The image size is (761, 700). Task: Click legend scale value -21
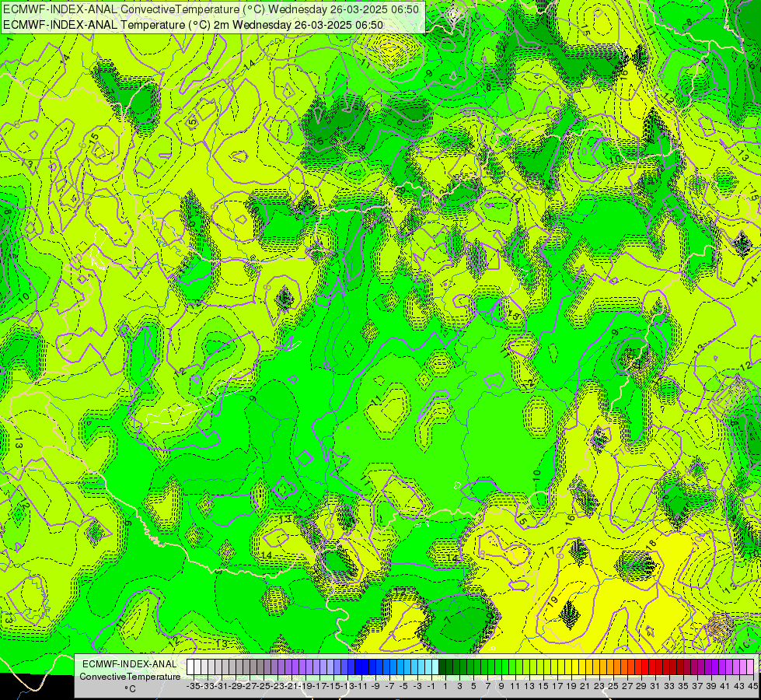point(291,686)
